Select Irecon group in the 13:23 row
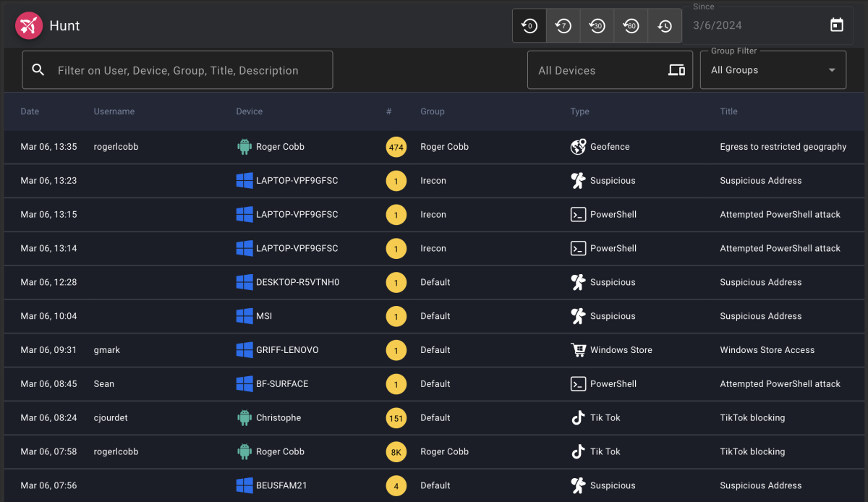Viewport: 868px width, 502px height. pyautogui.click(x=433, y=181)
